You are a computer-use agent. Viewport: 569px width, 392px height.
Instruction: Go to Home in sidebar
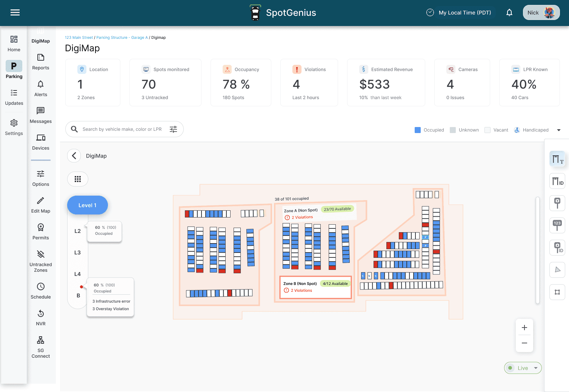click(x=14, y=44)
